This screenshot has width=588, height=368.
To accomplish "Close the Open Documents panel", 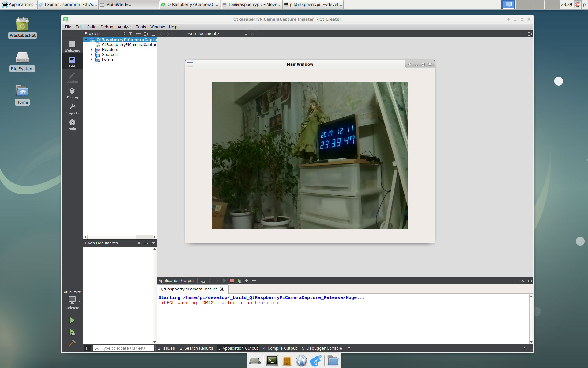I will (153, 243).
